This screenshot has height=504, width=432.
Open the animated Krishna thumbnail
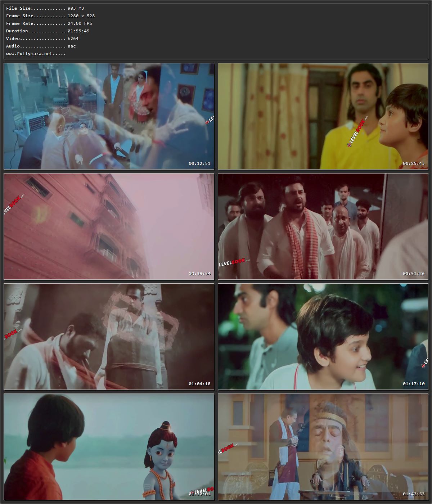[109, 447]
